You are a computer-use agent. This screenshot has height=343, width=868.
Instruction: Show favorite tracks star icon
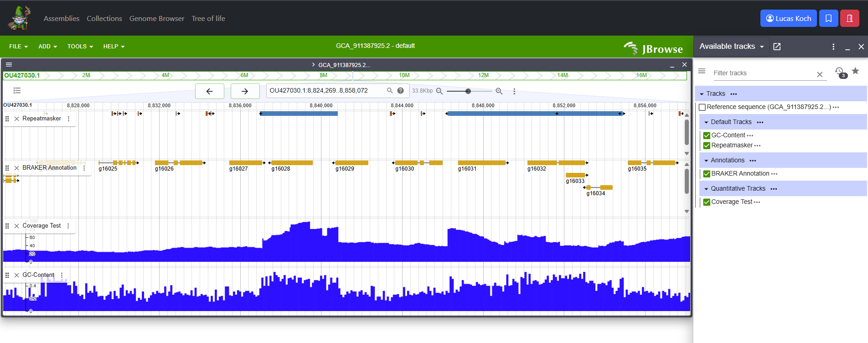(856, 71)
